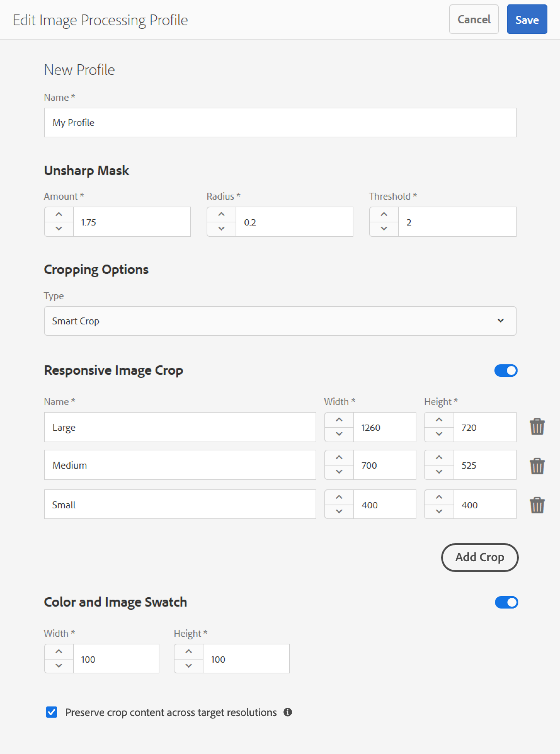This screenshot has height=754, width=560.
Task: Increase Medium crop height value
Action: tap(439, 458)
